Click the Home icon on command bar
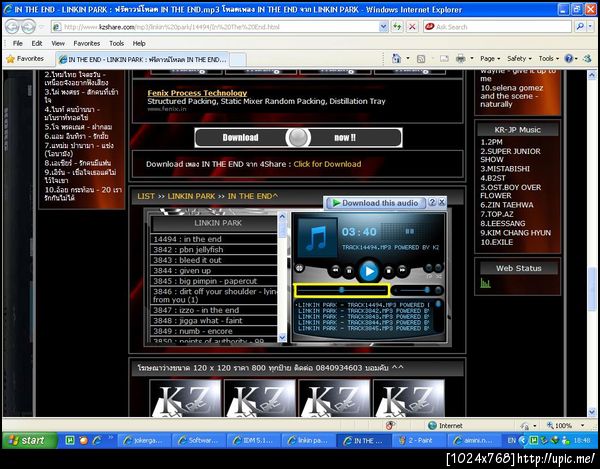This screenshot has height=469, width=600. [396, 59]
